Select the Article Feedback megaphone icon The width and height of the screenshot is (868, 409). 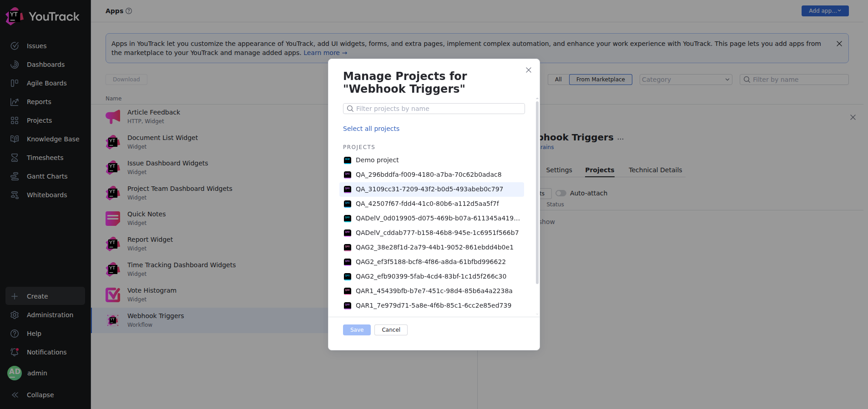(113, 117)
